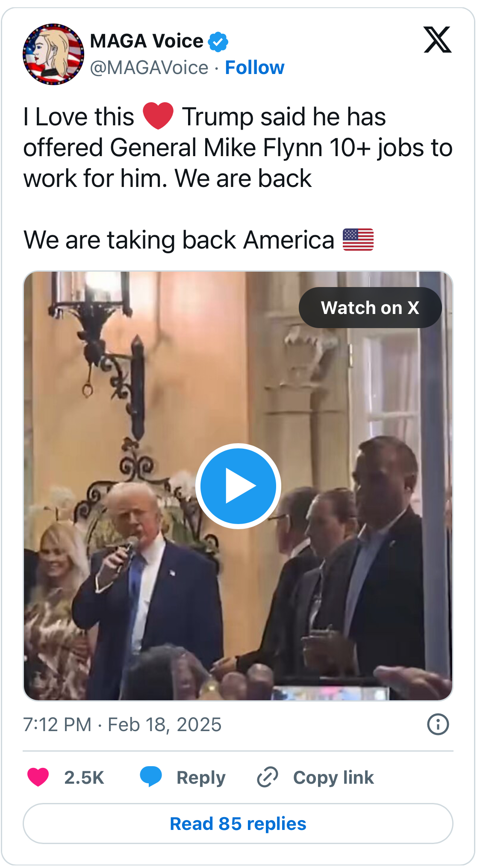Follow the MAGAVoice account
Viewport: 483px width, 868px height.
255,68
